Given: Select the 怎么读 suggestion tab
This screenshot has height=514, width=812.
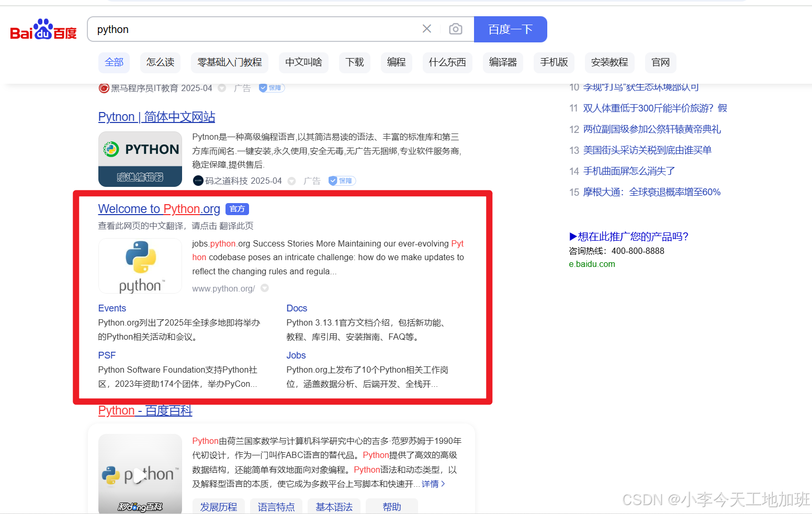Looking at the screenshot, I should (x=160, y=62).
